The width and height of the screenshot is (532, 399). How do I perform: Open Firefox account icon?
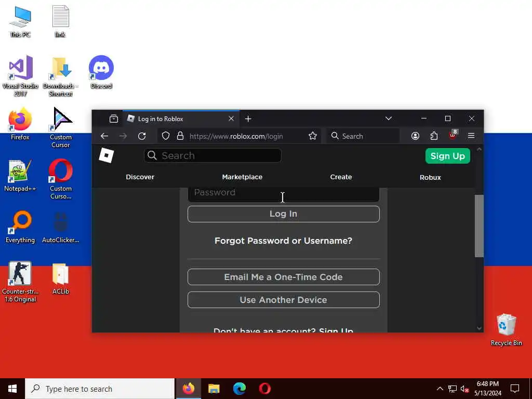(x=415, y=136)
